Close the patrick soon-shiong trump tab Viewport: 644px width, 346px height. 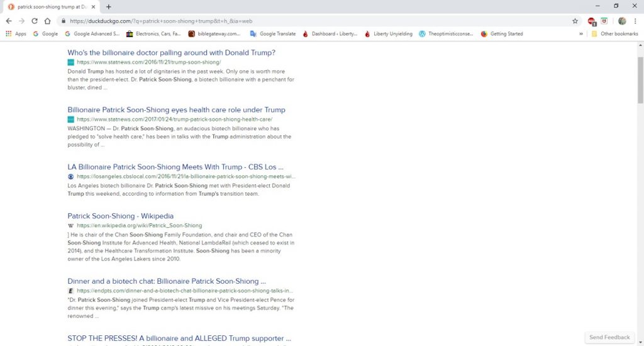(94, 7)
